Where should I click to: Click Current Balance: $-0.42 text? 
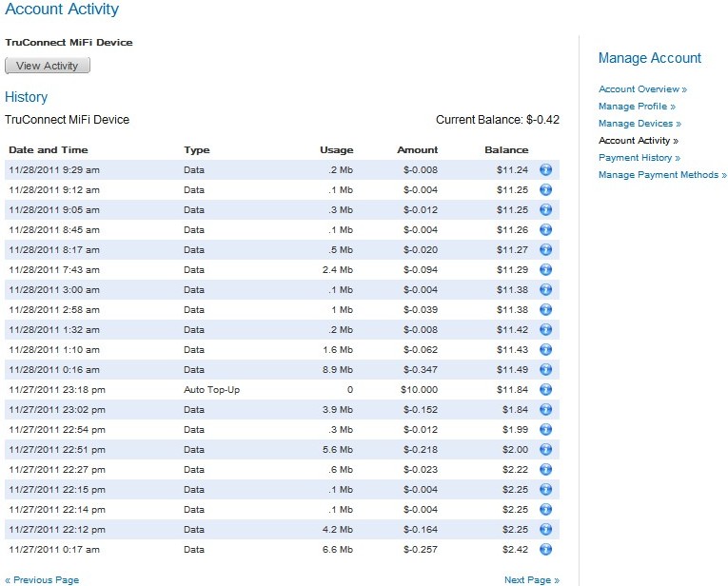498,120
